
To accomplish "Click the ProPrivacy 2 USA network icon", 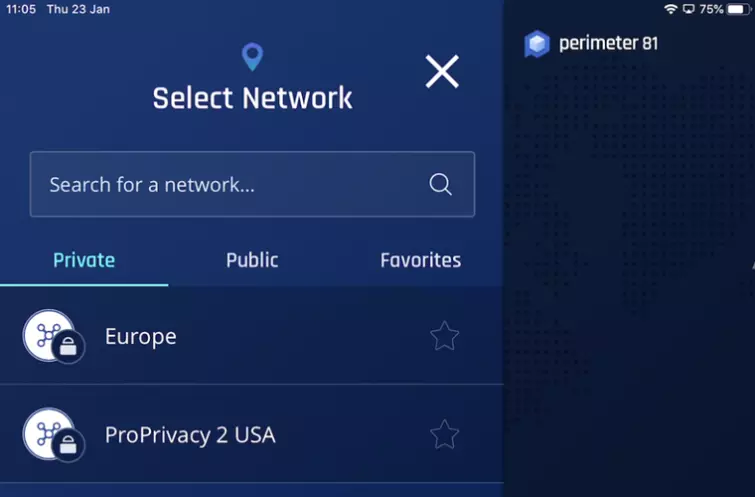I will tap(52, 435).
